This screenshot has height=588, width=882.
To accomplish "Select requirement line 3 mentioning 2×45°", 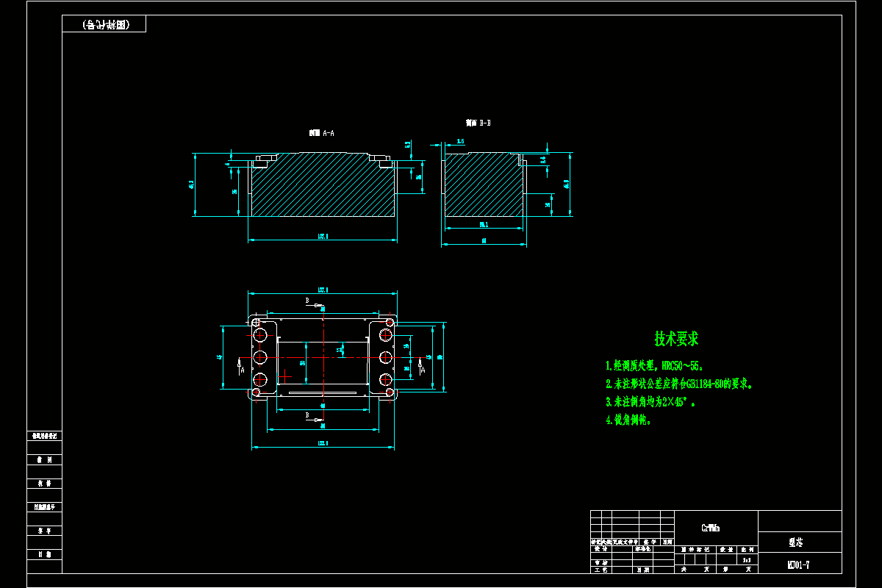I will 650,402.
